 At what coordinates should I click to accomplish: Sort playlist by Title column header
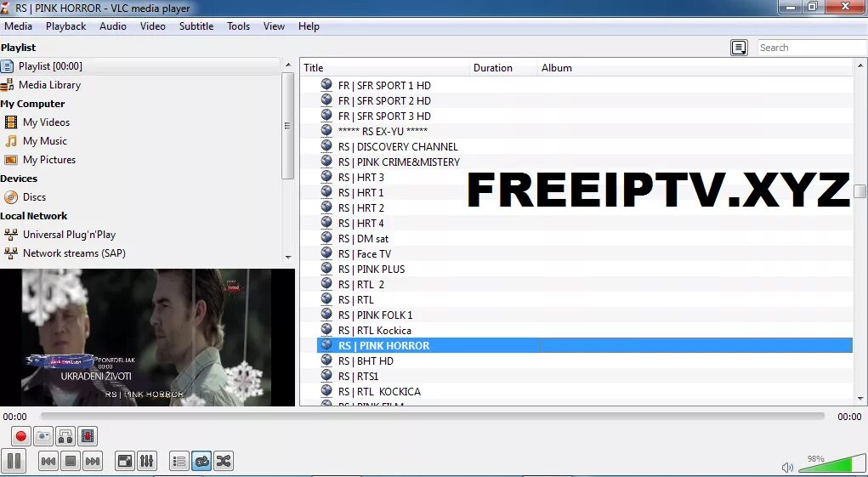click(x=385, y=67)
